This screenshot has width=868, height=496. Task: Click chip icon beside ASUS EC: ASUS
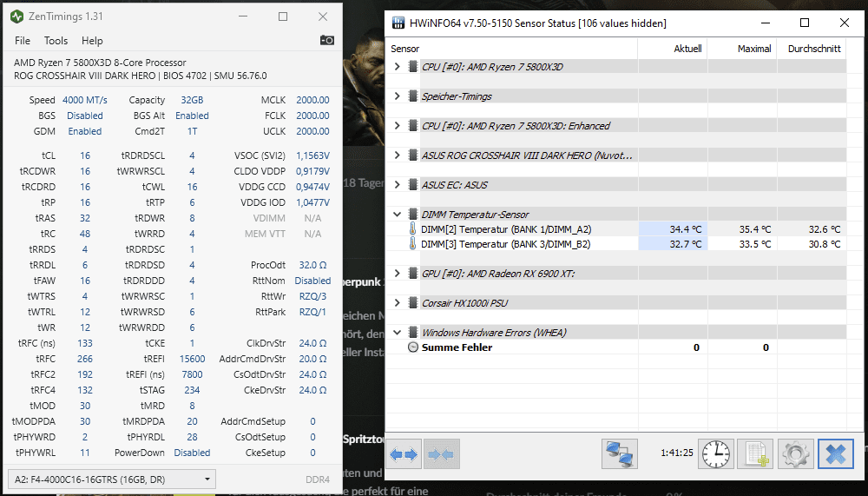point(412,185)
